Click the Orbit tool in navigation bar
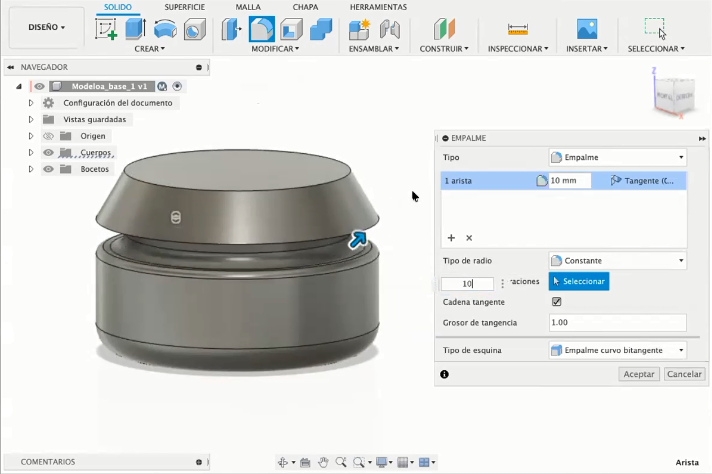This screenshot has height=474, width=712. 283,462
